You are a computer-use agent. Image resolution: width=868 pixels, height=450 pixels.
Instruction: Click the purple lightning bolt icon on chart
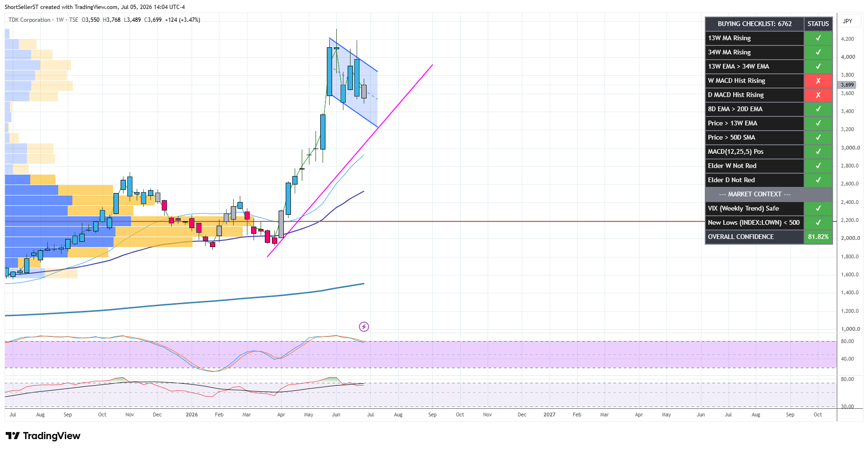pyautogui.click(x=364, y=326)
